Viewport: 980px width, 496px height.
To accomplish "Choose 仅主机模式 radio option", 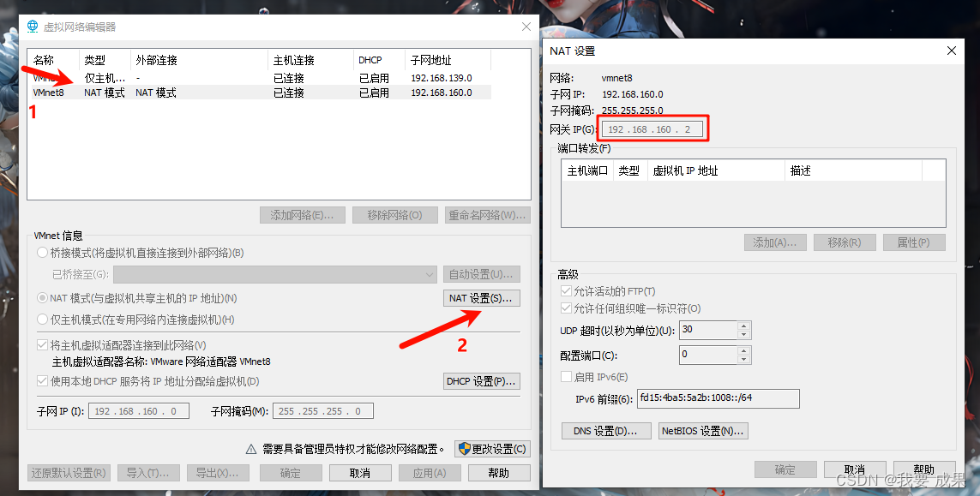I will 43,320.
